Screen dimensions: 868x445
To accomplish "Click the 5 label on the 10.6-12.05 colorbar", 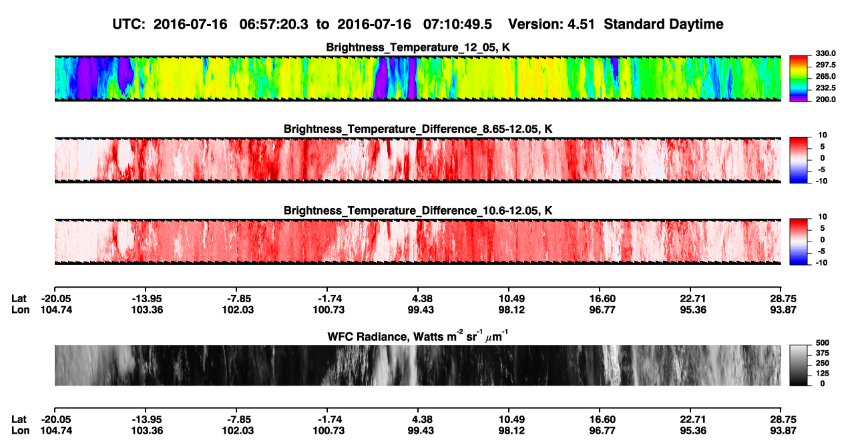I will (824, 228).
